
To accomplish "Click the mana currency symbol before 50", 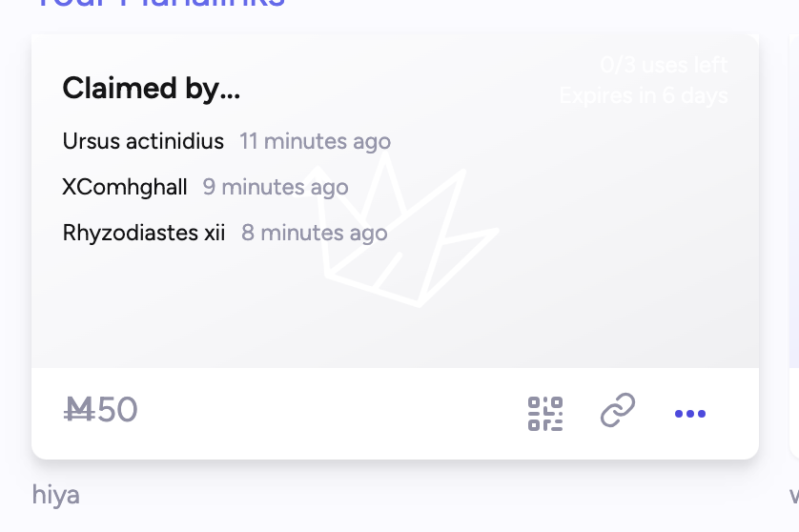I will [x=79, y=410].
